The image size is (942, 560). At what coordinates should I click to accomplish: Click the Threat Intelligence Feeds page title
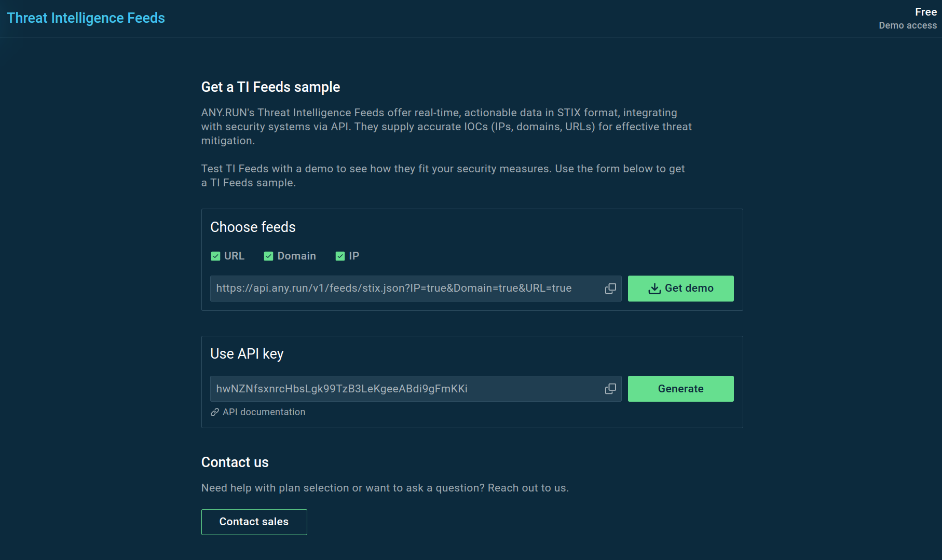pos(86,18)
